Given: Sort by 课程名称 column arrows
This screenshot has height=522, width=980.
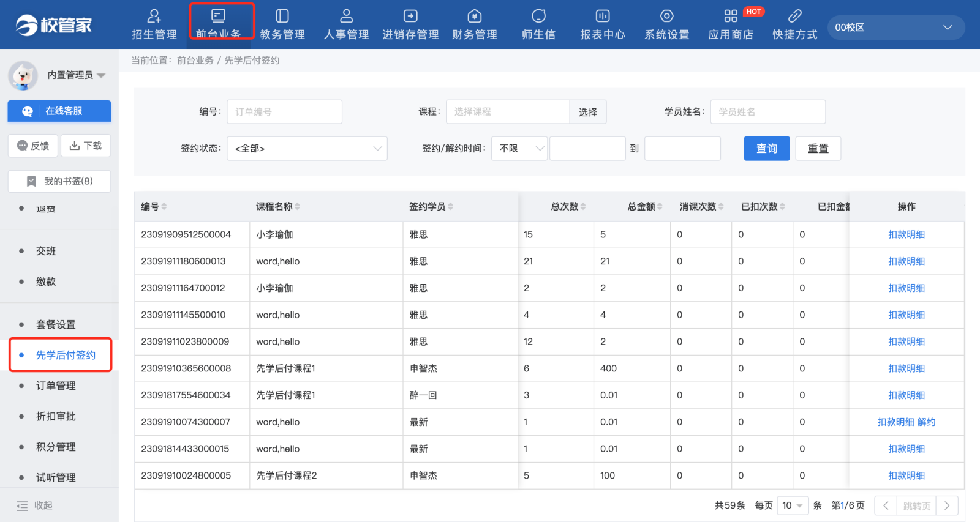Looking at the screenshot, I should pyautogui.click(x=297, y=207).
